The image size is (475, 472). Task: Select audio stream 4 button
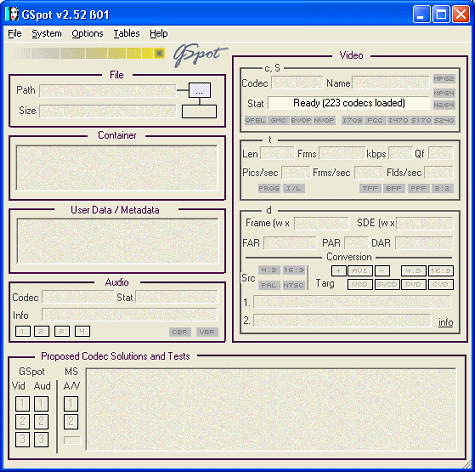click(x=82, y=331)
